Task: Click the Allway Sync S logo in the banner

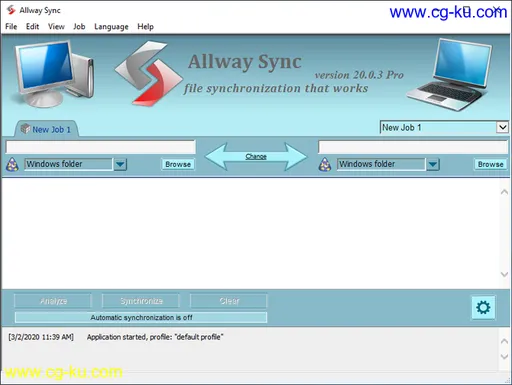Action: (x=149, y=73)
